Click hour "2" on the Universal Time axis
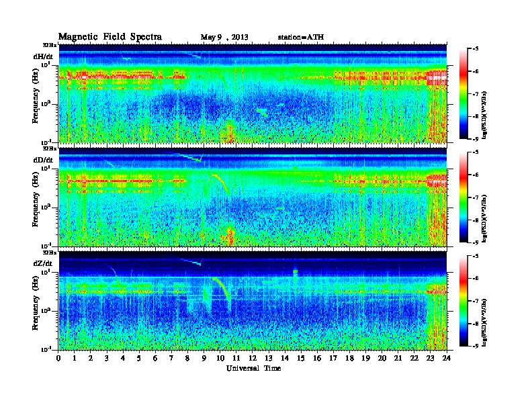This screenshot has height=411, width=532. 91,358
